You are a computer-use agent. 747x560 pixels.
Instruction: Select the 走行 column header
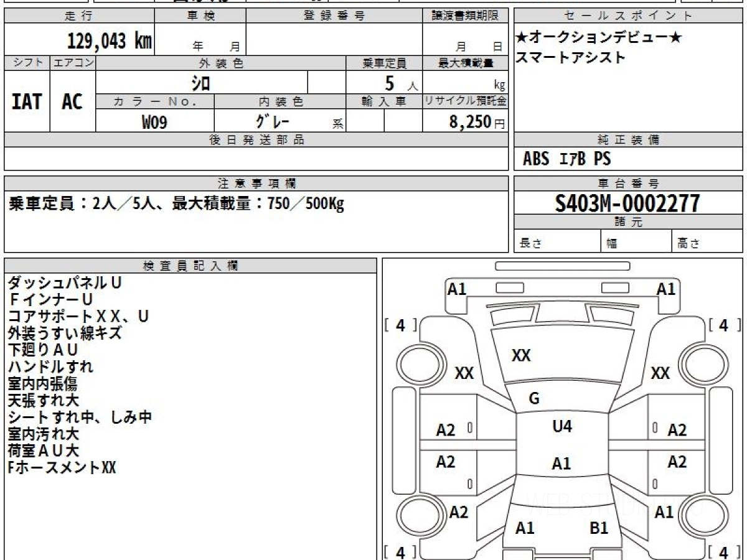[x=79, y=16]
